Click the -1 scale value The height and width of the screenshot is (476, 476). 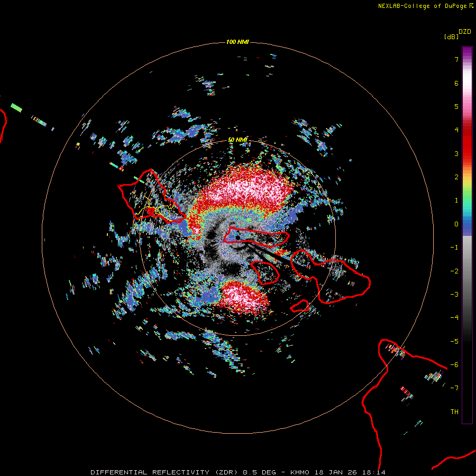tap(454, 248)
